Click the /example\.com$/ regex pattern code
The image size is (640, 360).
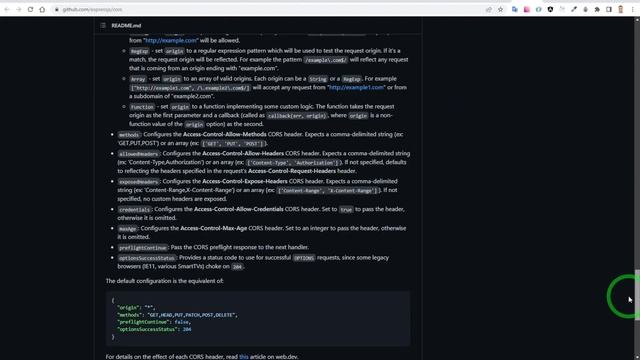326,60
